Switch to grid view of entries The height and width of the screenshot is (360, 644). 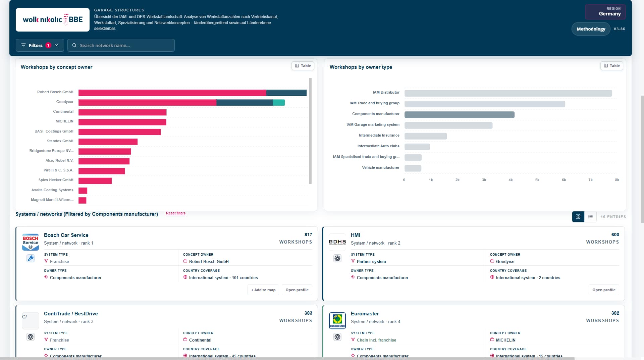pyautogui.click(x=578, y=217)
